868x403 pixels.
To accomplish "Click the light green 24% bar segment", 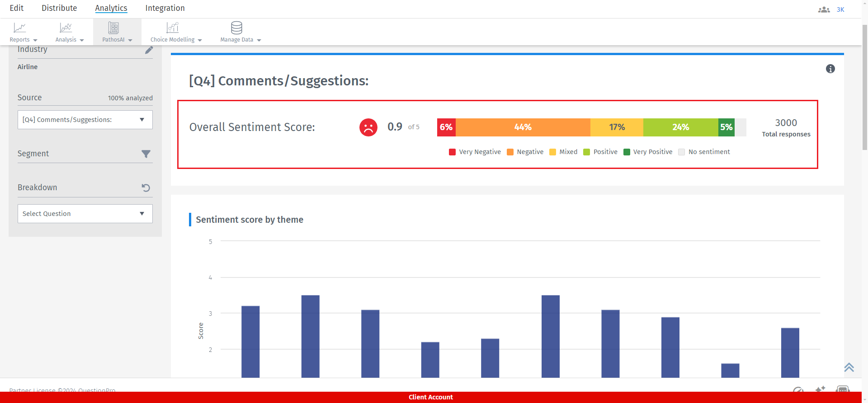I will [681, 127].
